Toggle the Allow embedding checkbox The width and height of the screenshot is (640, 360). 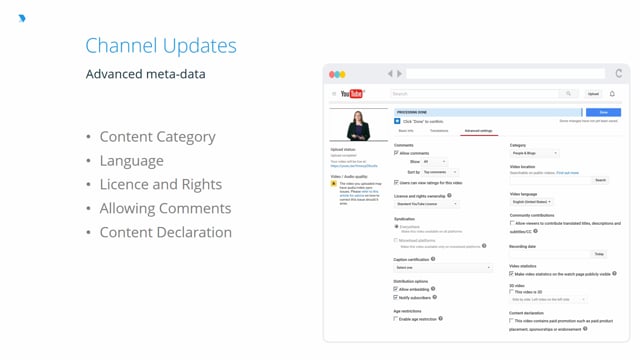(396, 289)
